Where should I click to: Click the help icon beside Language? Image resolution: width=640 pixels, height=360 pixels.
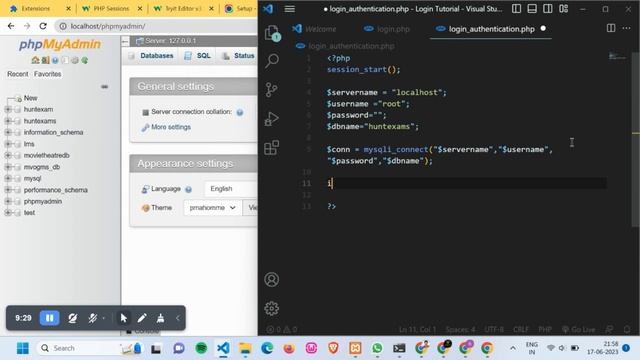point(188,189)
